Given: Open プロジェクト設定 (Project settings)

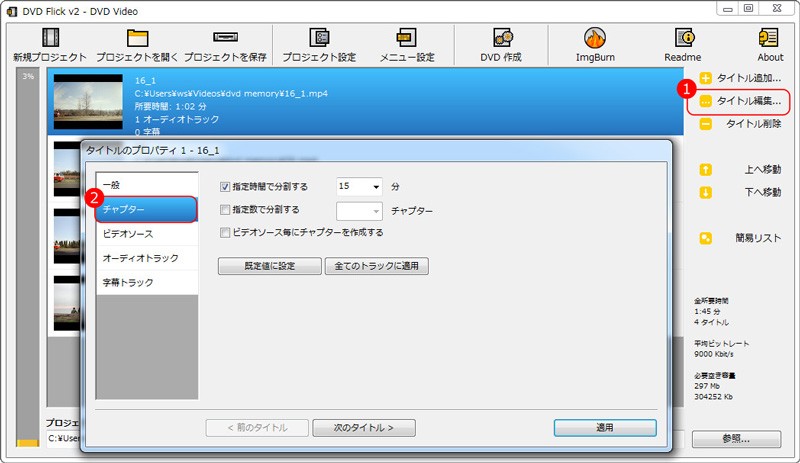Looking at the screenshot, I should click(x=319, y=45).
